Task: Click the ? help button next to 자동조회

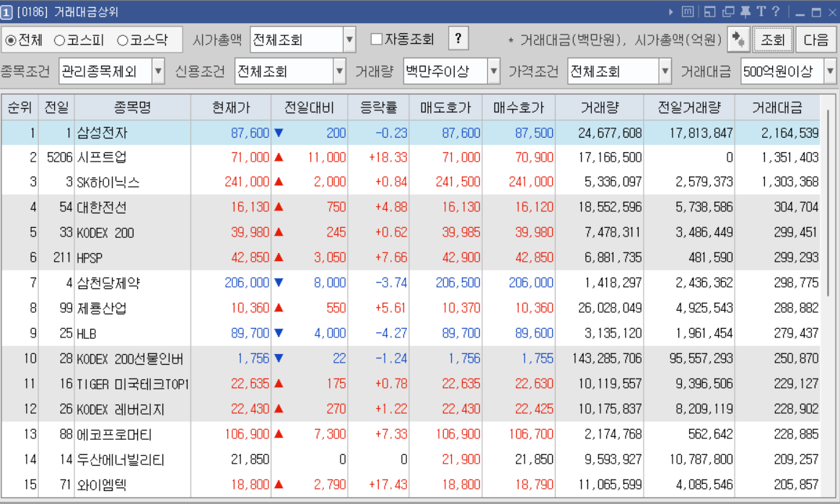Action: coord(458,38)
